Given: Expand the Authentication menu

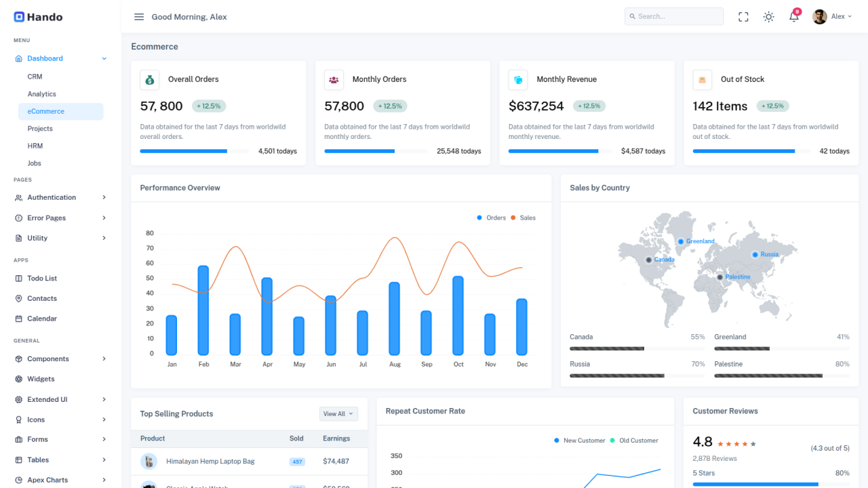Looking at the screenshot, I should pyautogui.click(x=51, y=197).
